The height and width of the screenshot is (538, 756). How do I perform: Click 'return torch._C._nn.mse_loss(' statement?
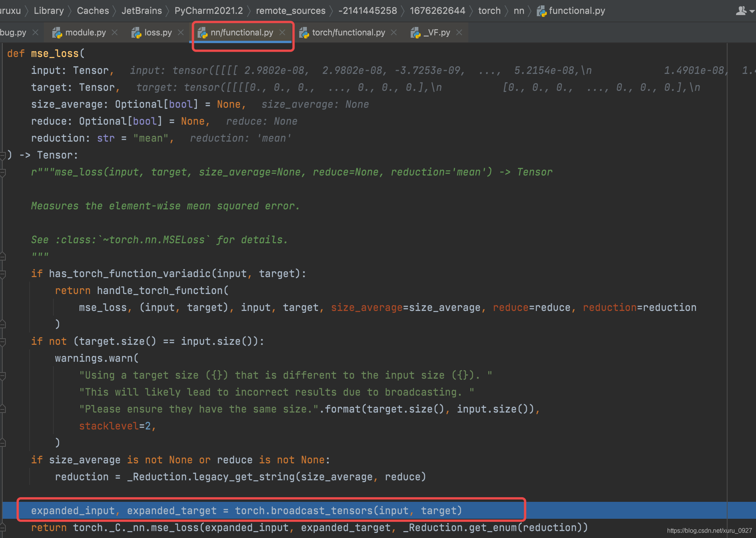[310, 528]
